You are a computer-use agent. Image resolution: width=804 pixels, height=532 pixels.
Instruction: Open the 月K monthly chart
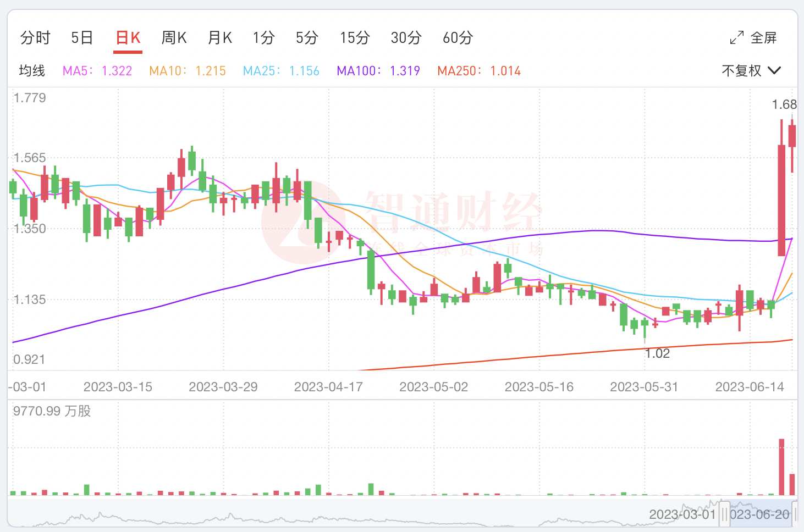[x=219, y=37]
